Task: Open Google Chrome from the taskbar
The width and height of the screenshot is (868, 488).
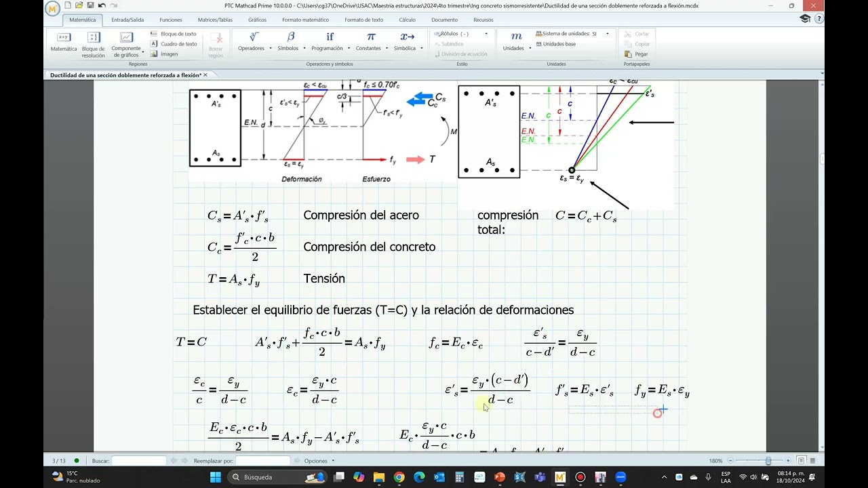Action: 399,477
